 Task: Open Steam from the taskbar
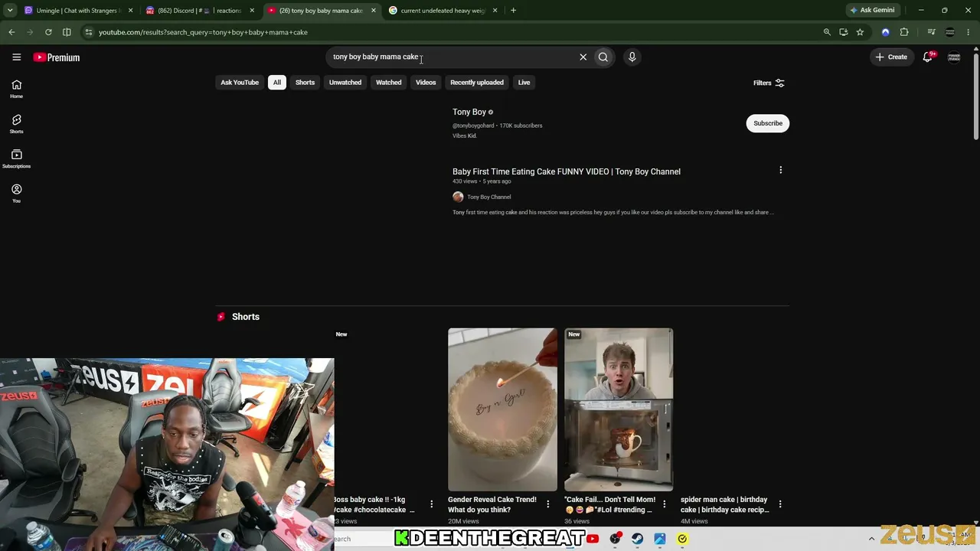637,539
